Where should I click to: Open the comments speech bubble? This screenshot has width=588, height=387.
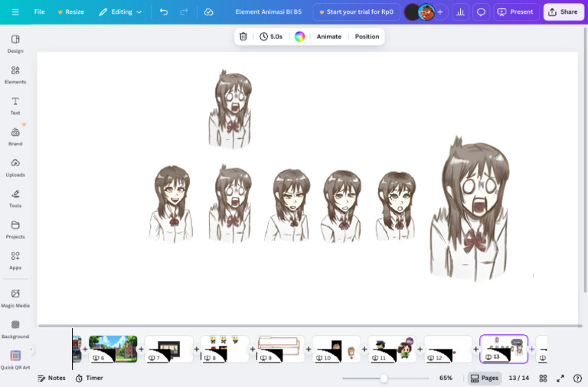481,12
